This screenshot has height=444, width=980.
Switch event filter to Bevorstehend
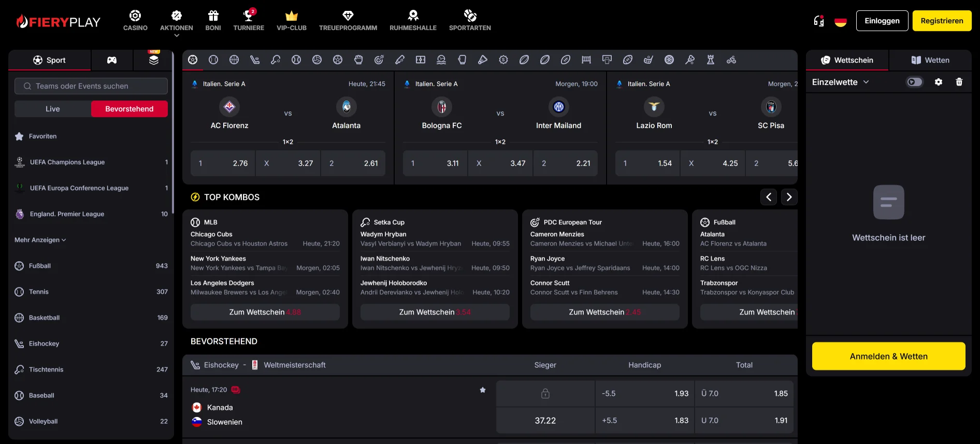(x=129, y=109)
